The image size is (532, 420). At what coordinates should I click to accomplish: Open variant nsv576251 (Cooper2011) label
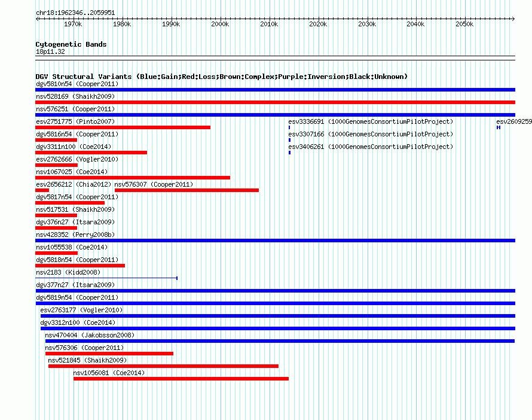point(75,109)
